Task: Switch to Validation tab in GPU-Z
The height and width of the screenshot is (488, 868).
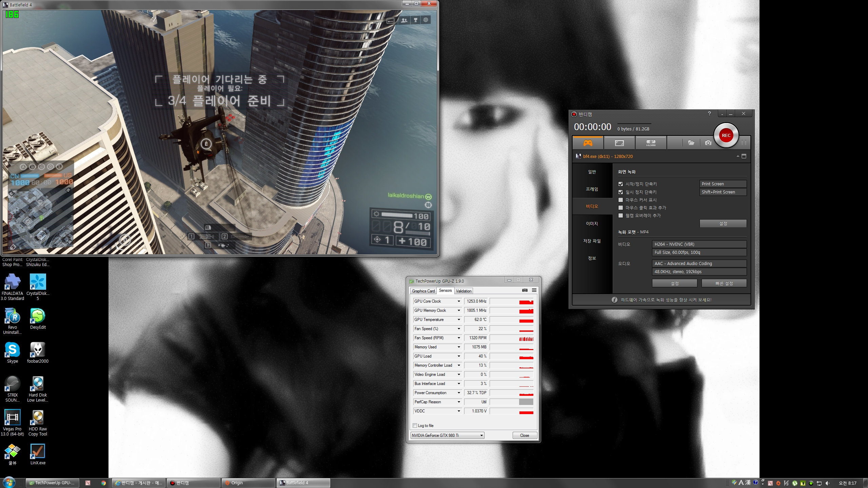Action: [x=463, y=291]
